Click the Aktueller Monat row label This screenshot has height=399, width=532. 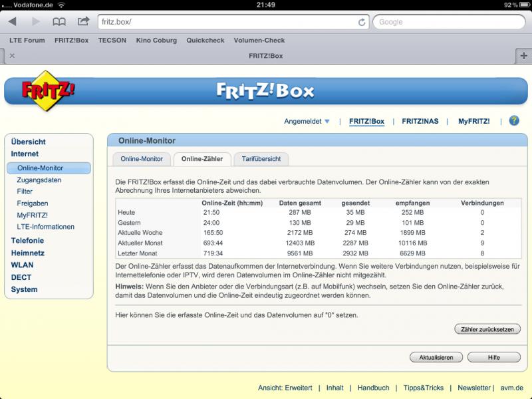140,243
